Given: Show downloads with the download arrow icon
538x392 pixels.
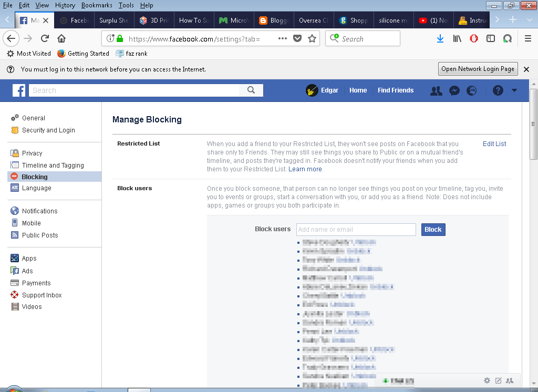Looking at the screenshot, I should 440,38.
